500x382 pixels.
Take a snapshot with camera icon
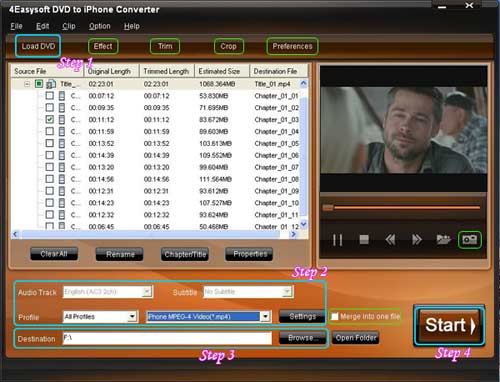click(x=470, y=240)
